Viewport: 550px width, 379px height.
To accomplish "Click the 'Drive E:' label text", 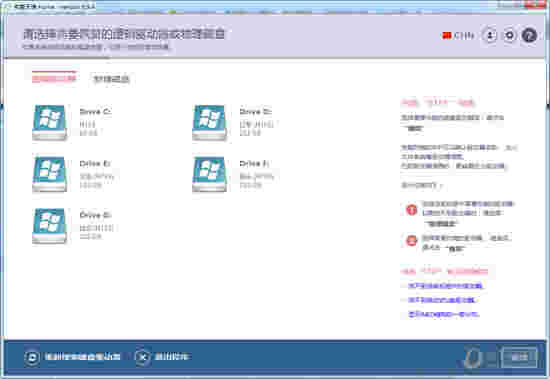I will pyautogui.click(x=95, y=164).
